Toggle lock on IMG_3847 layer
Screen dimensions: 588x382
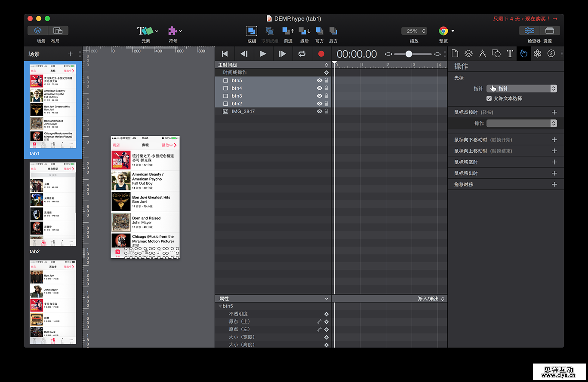pyautogui.click(x=326, y=111)
